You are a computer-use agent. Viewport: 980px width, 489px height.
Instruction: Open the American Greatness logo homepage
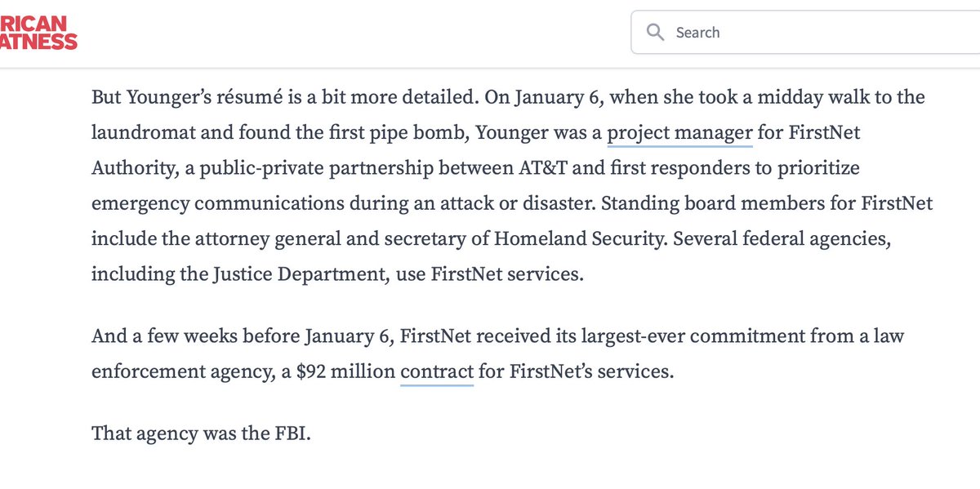[x=38, y=33]
